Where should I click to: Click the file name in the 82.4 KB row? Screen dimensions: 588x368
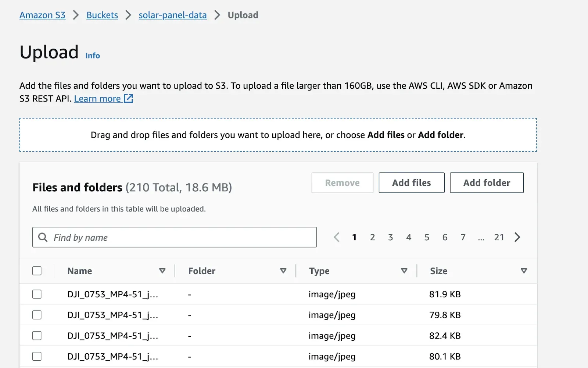point(113,336)
